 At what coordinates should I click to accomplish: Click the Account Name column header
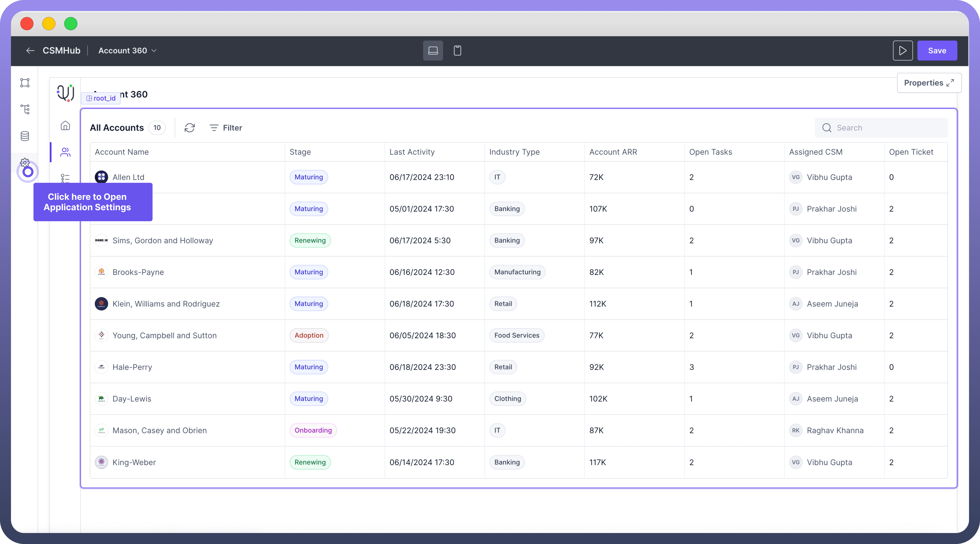122,152
